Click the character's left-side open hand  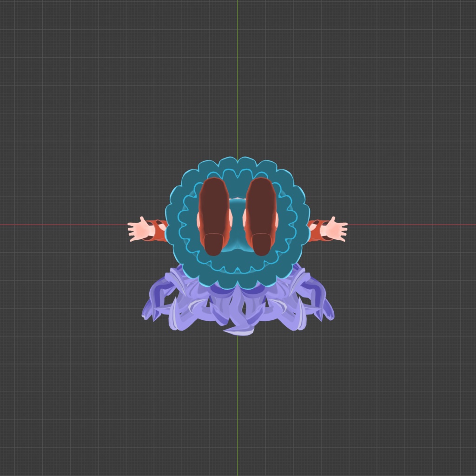pos(141,230)
